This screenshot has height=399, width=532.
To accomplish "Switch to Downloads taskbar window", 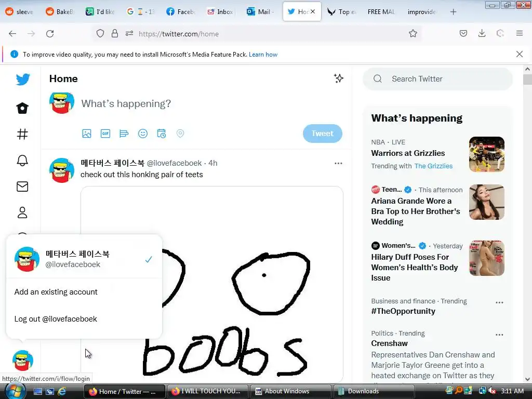I will click(x=374, y=391).
